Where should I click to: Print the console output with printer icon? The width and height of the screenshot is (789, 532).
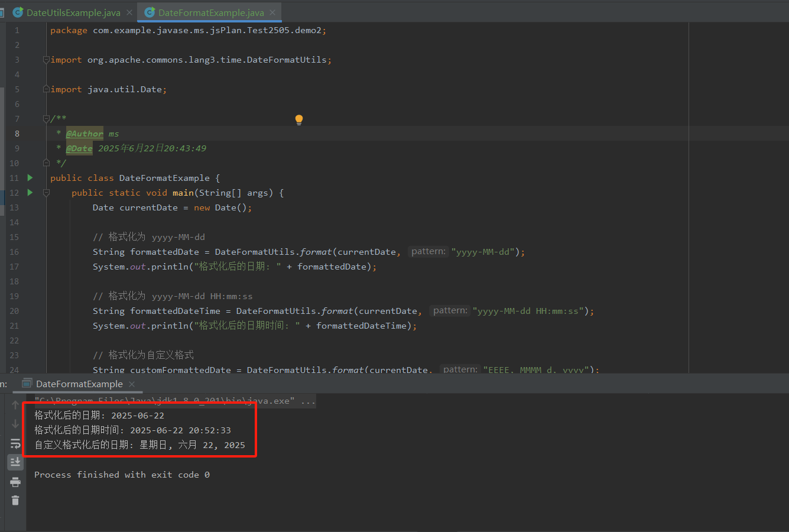(15, 482)
